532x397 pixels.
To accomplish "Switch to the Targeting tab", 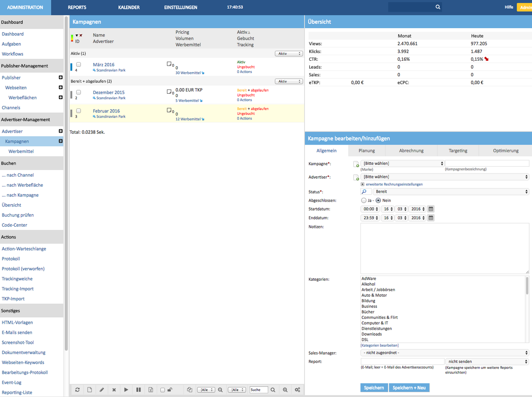I will tap(458, 151).
